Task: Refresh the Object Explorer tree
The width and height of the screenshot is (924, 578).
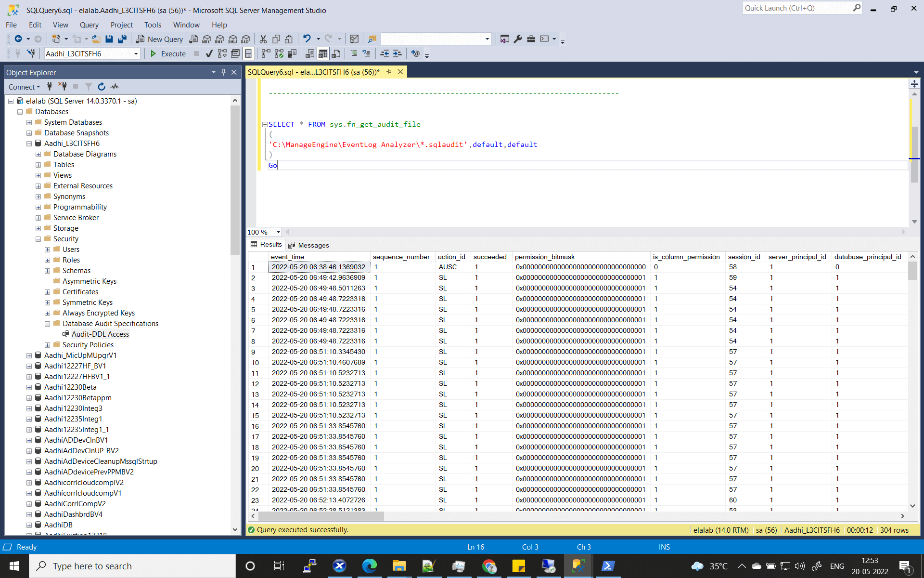Action: (x=101, y=87)
